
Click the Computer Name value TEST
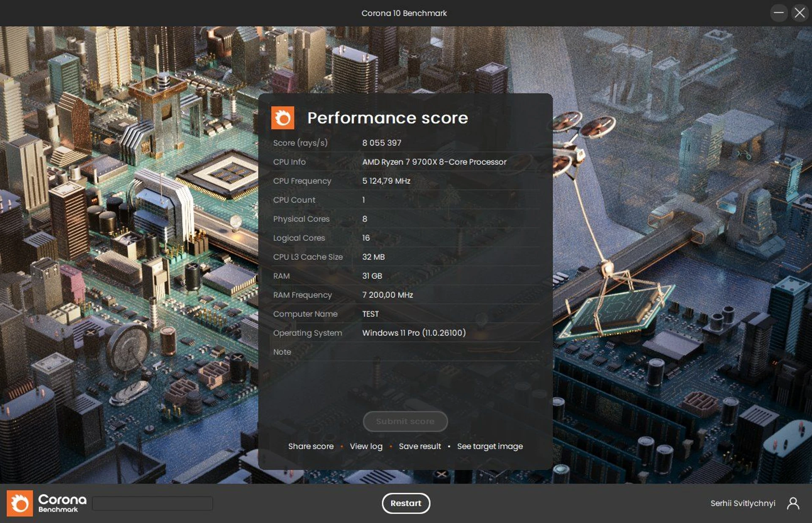(370, 314)
